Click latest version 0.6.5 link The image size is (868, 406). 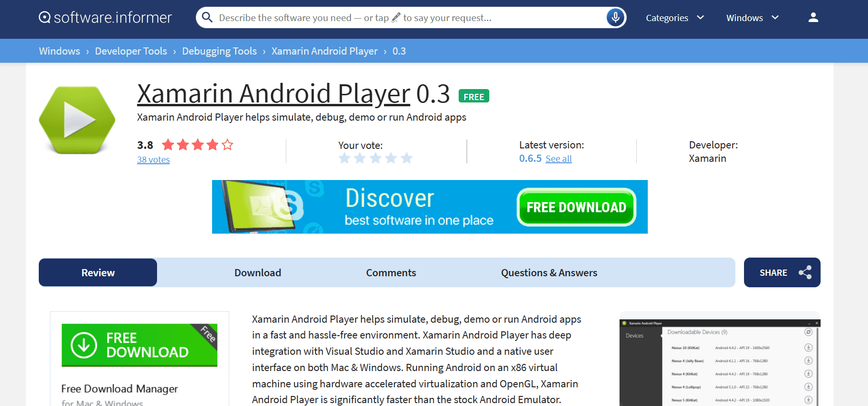pos(530,158)
